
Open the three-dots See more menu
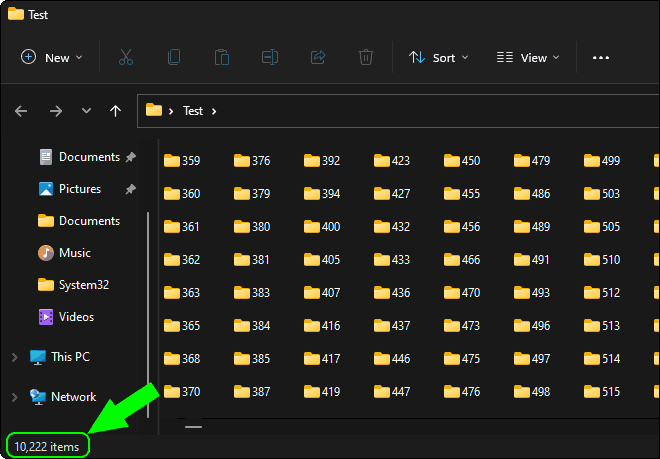601,58
